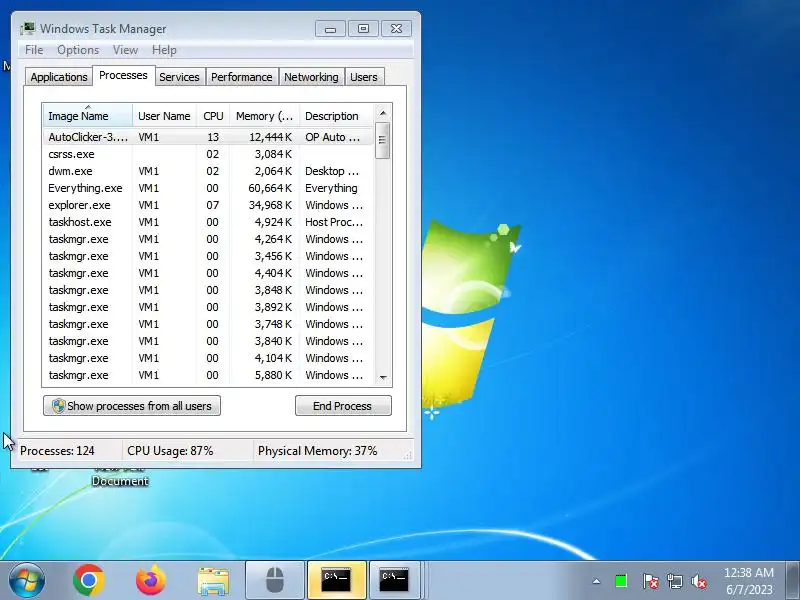800x600 pixels.
Task: Select the Processes tab
Action: tap(123, 76)
